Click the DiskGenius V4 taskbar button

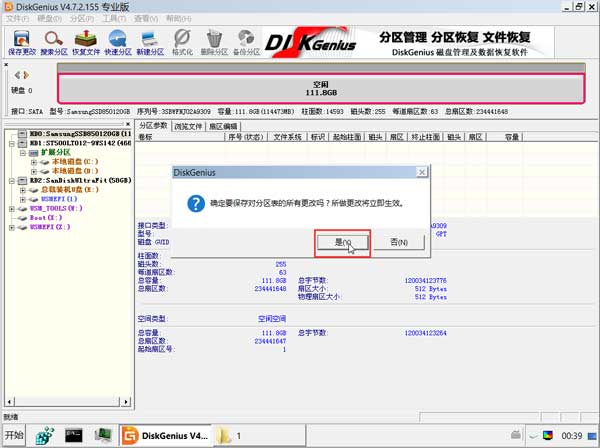pyautogui.click(x=166, y=435)
